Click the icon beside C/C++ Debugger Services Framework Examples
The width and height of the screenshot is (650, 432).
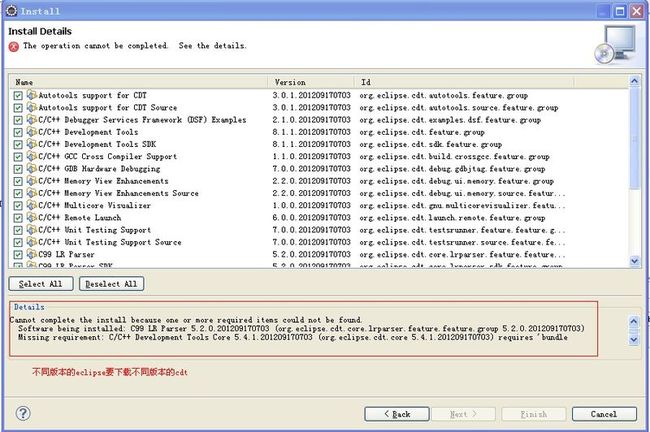(x=32, y=119)
